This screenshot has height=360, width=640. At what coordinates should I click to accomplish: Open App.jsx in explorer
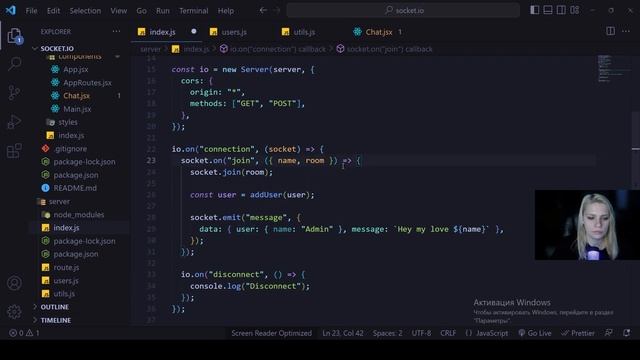pos(76,69)
